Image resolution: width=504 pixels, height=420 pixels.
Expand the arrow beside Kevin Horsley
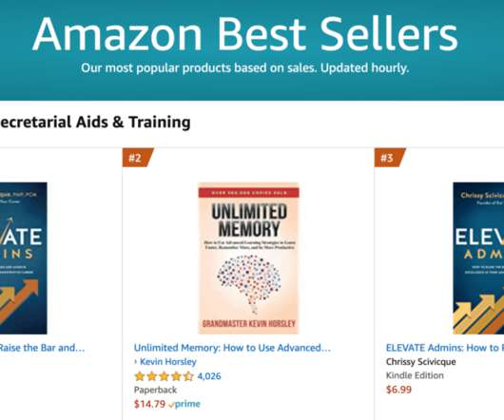tap(136, 362)
